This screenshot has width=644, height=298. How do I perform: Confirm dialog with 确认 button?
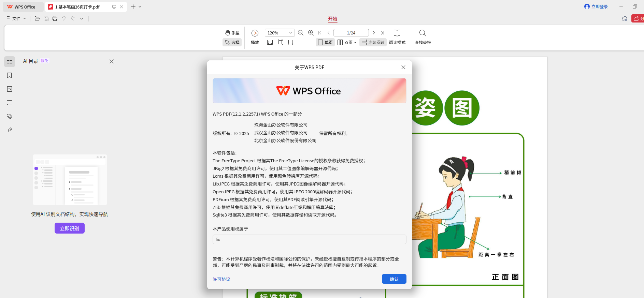(x=394, y=279)
